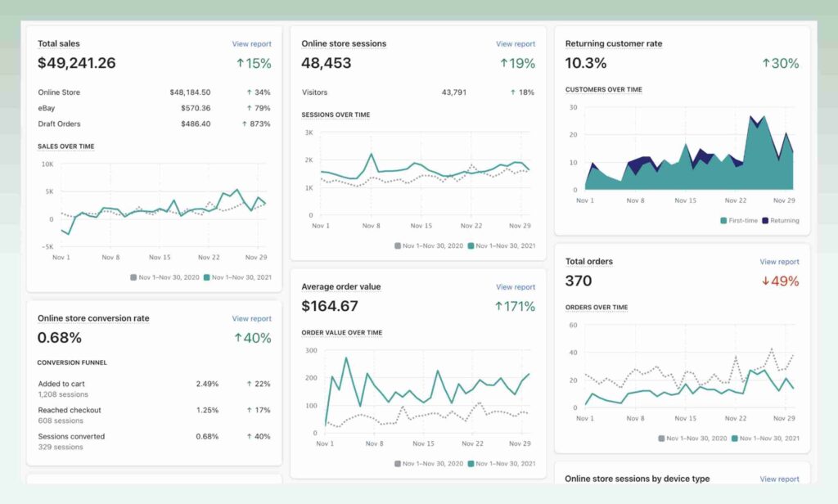The width and height of the screenshot is (838, 504).
Task: Click the CONVERSION FUNNEL label
Action: point(72,362)
